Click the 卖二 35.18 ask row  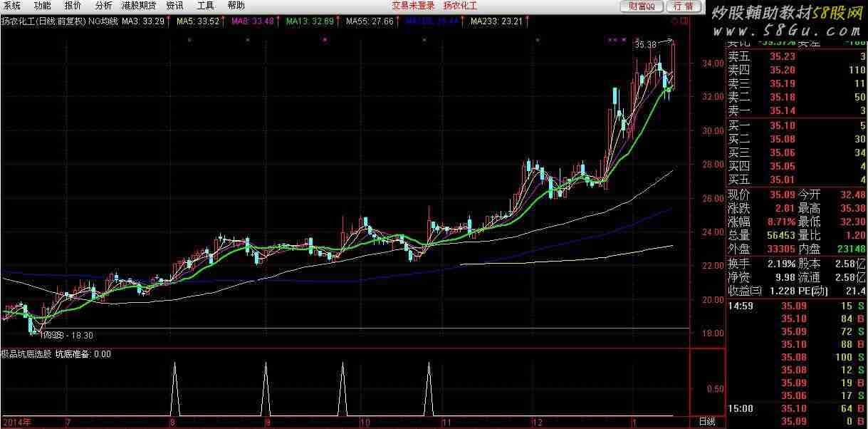[x=797, y=97]
